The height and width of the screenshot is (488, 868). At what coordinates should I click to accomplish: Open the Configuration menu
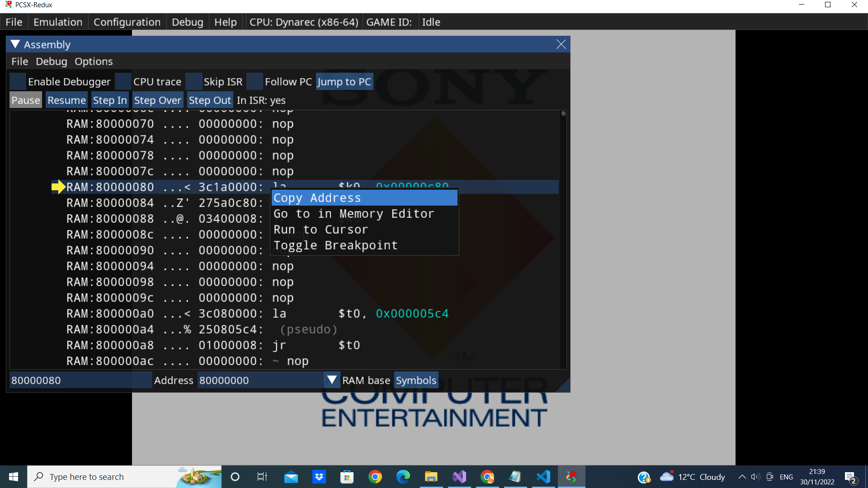(x=127, y=22)
